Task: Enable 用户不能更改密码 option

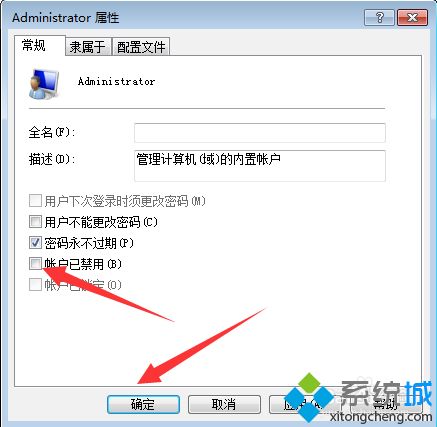Action: pos(35,222)
